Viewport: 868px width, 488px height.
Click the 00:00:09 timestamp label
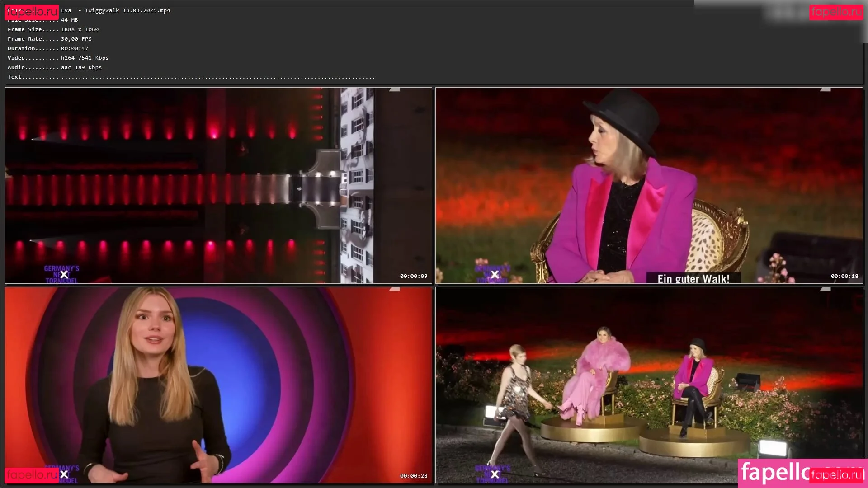[x=413, y=276]
